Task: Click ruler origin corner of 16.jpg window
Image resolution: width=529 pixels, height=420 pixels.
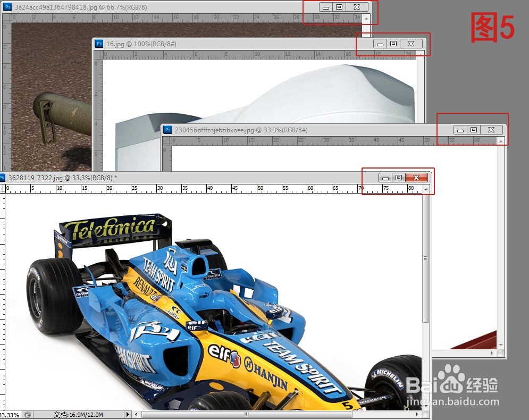Action: [98, 55]
